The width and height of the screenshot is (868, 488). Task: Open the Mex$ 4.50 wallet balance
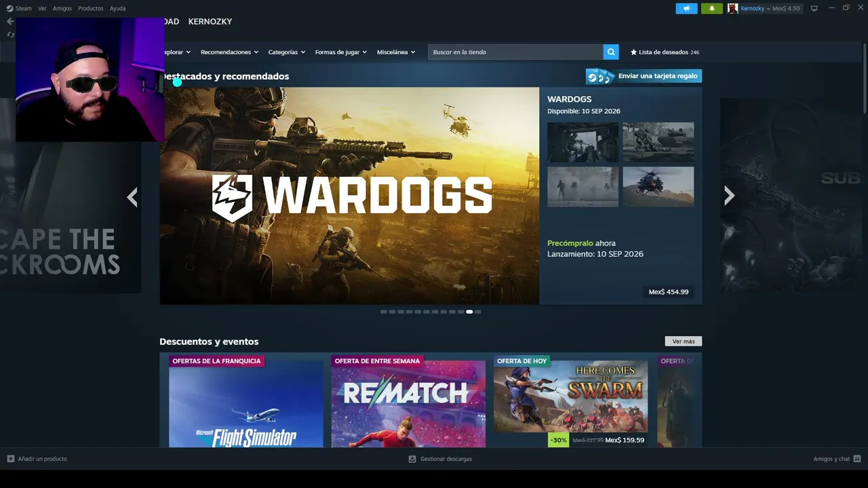click(x=786, y=8)
